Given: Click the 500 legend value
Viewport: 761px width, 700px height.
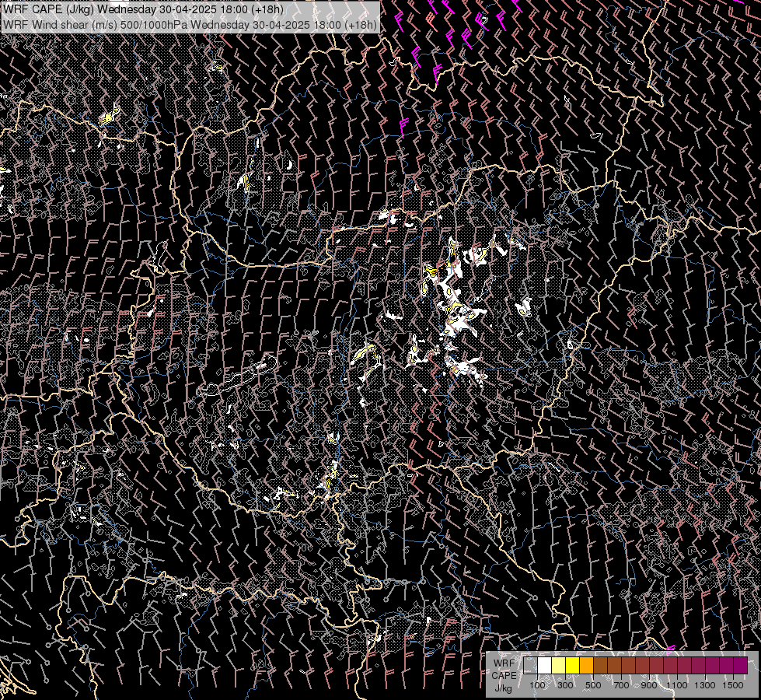Looking at the screenshot, I should click(x=593, y=685).
